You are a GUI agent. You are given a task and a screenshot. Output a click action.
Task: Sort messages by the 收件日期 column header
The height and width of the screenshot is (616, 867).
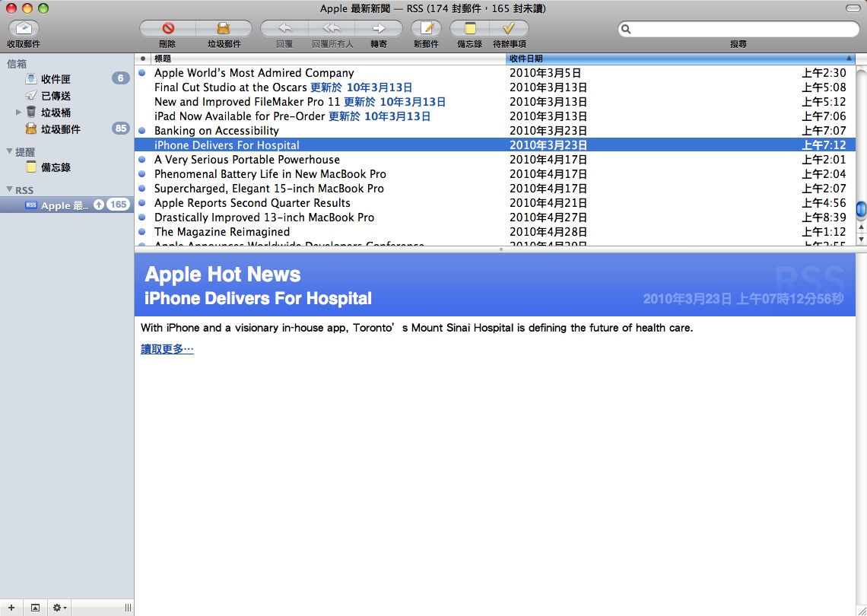pos(525,58)
